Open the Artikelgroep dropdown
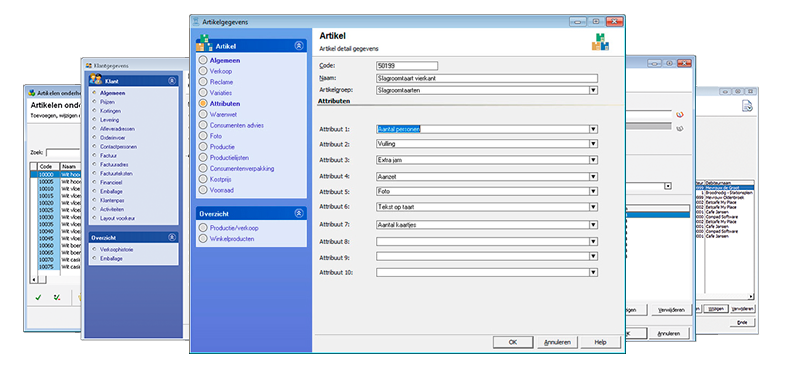 coord(593,90)
